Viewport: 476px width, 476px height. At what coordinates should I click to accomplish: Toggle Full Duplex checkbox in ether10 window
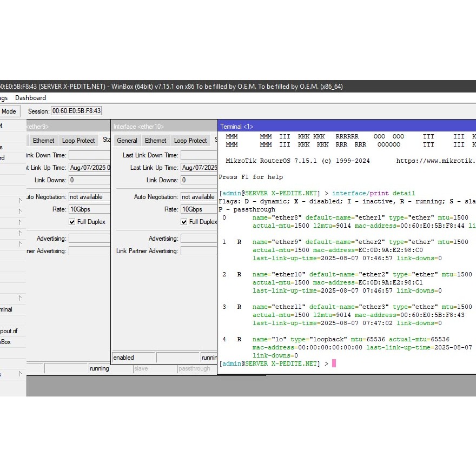click(184, 222)
